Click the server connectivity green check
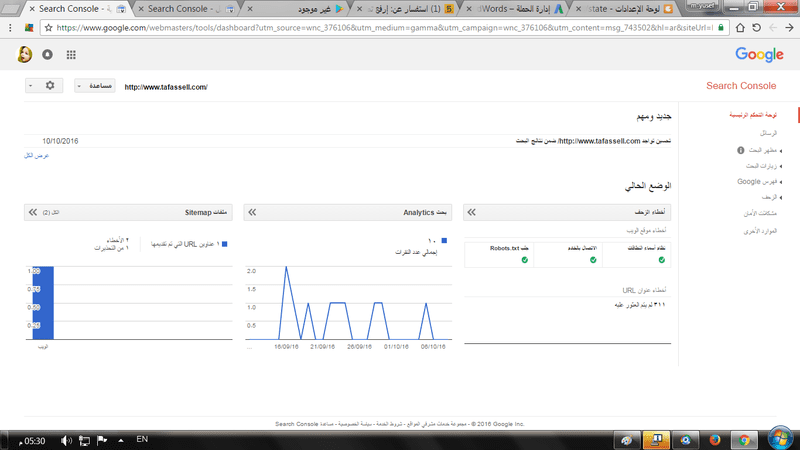The image size is (800, 450). click(593, 260)
